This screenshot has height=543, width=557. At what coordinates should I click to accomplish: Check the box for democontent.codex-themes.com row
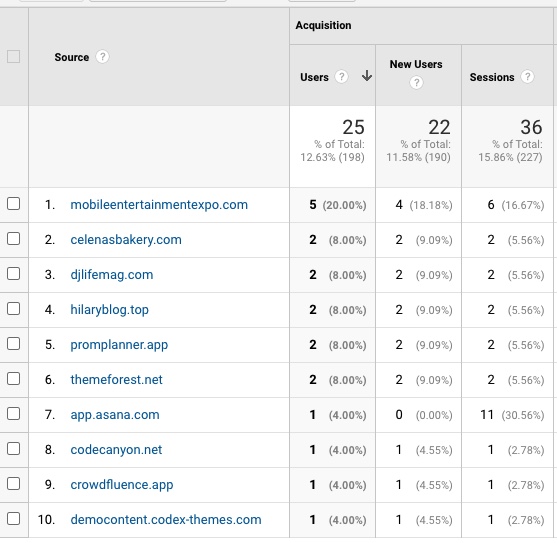(13, 519)
